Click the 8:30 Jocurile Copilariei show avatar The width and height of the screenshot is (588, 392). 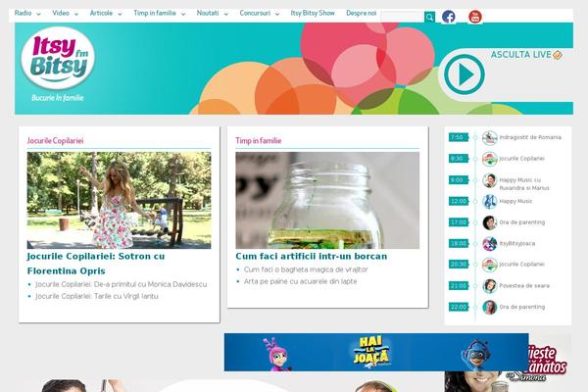click(489, 159)
